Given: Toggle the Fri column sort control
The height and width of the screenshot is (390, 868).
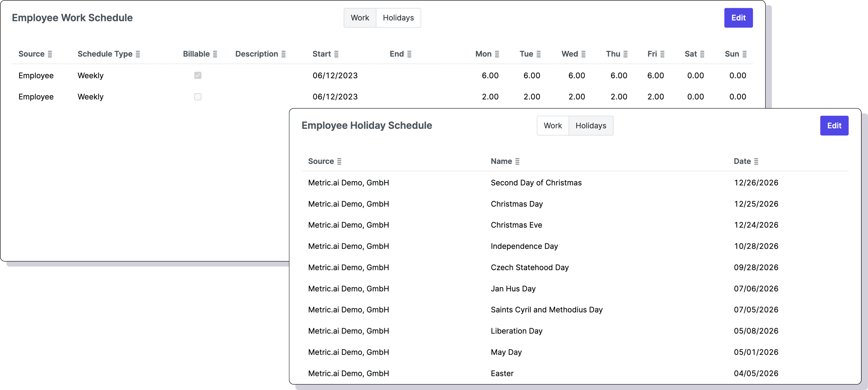Looking at the screenshot, I should point(662,54).
